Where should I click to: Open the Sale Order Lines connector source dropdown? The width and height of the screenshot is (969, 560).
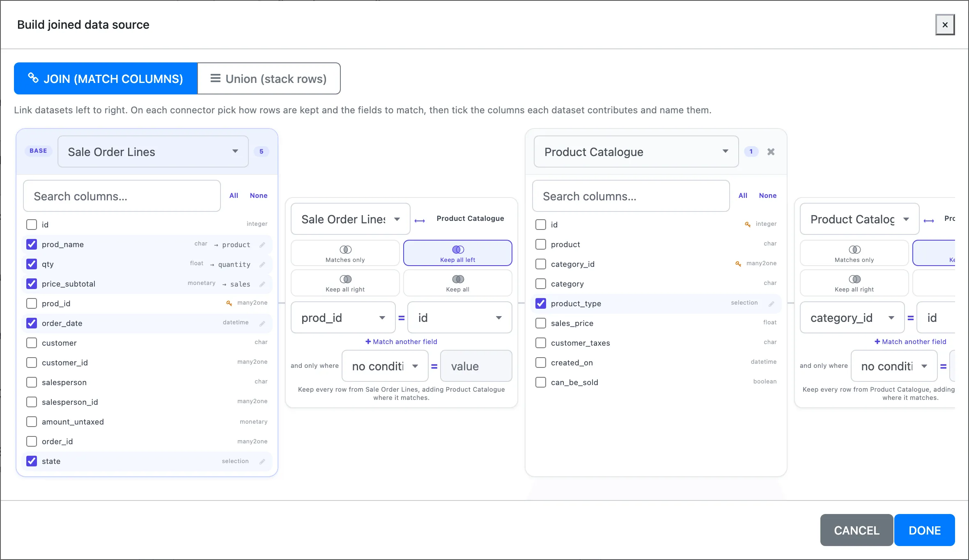(x=351, y=219)
